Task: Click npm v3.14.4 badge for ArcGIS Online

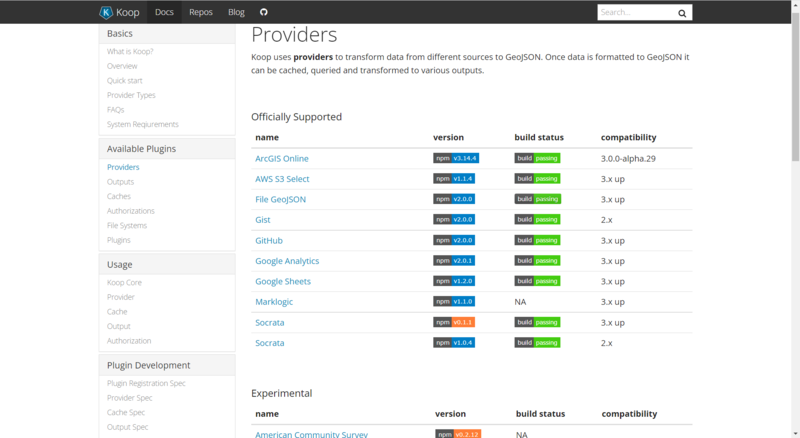Action: coord(456,158)
